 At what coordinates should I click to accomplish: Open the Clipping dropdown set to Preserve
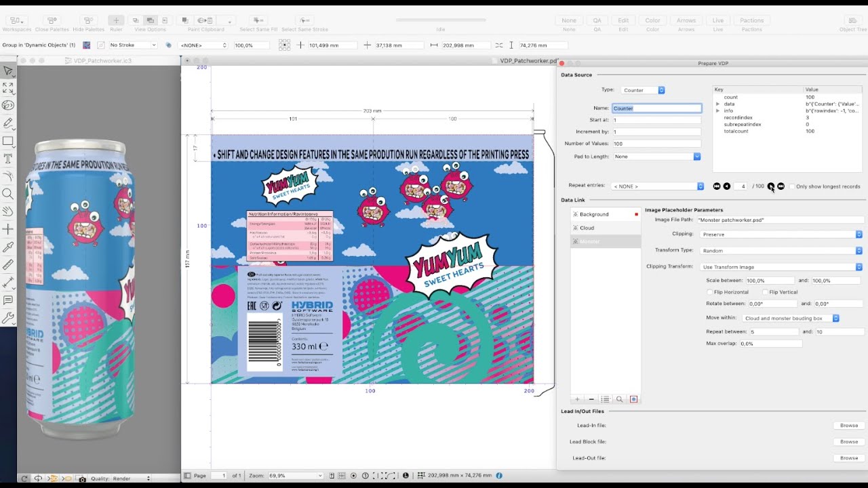click(x=781, y=235)
